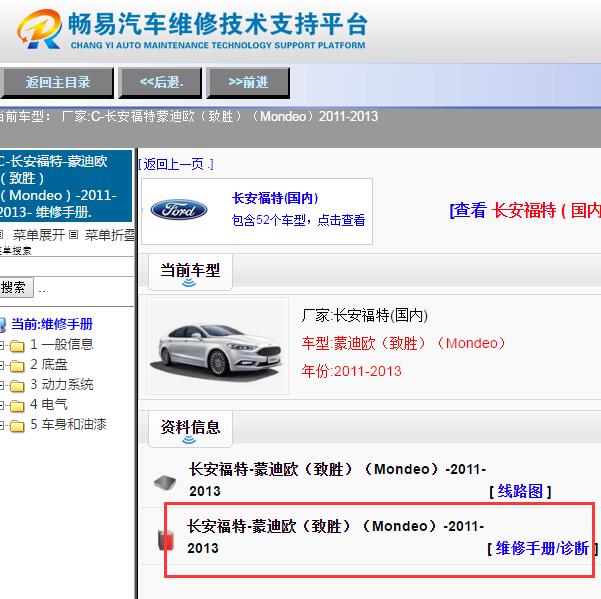Click the 当前:维修手册 book icon
The width and height of the screenshot is (601, 599).
click(2, 325)
